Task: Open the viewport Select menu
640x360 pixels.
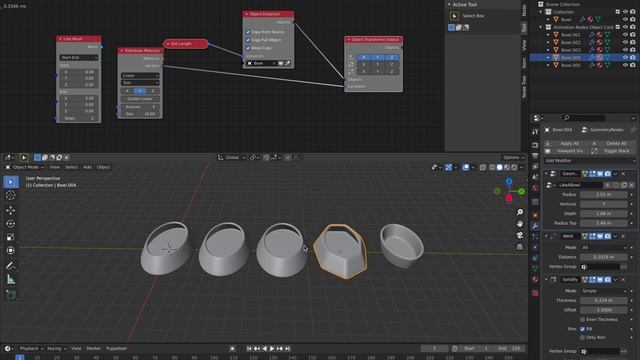Action: pyautogui.click(x=71, y=167)
